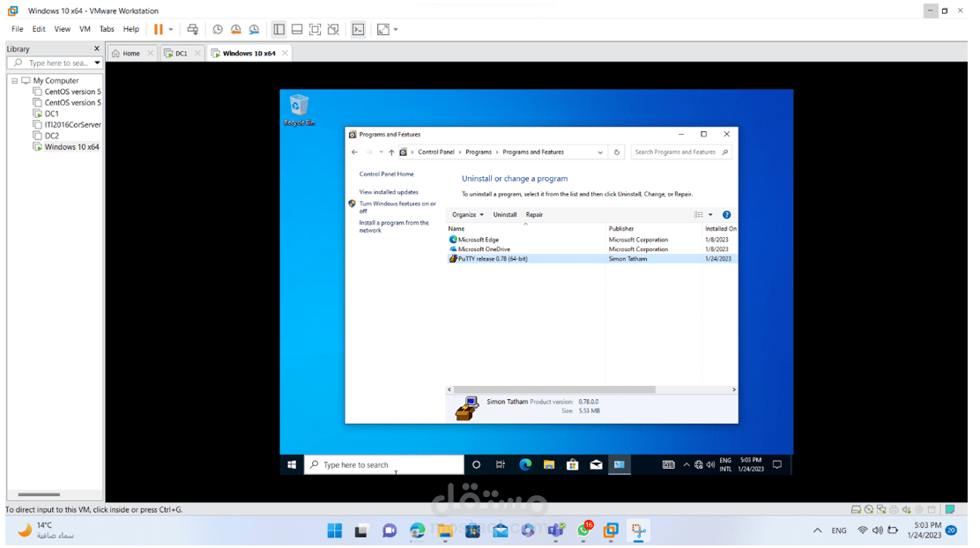This screenshot has height=548, width=980.
Task: Open the snapshot manager icon
Action: tap(254, 29)
